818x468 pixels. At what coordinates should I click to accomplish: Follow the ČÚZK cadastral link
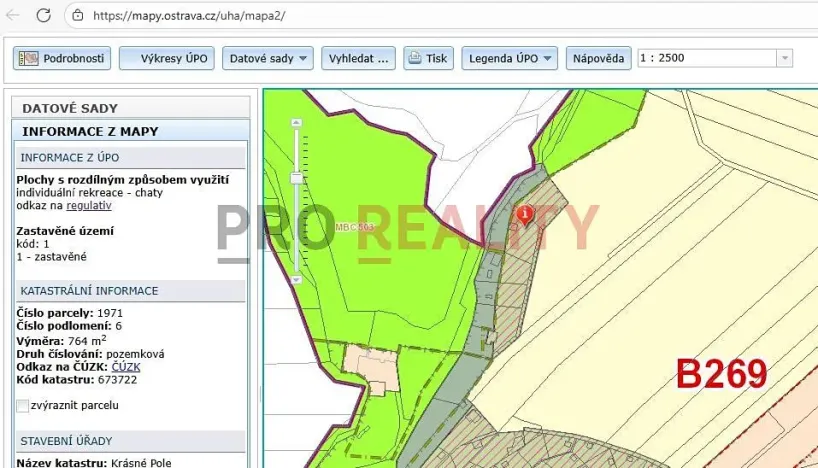126,367
